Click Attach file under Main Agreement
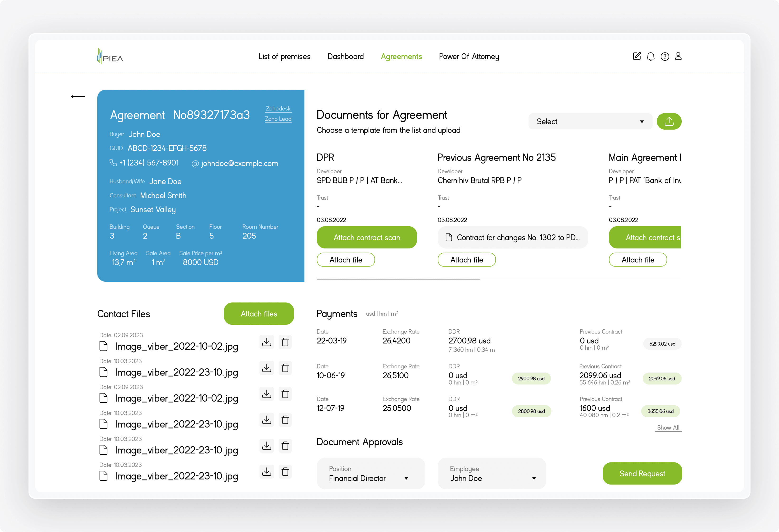 click(x=637, y=260)
